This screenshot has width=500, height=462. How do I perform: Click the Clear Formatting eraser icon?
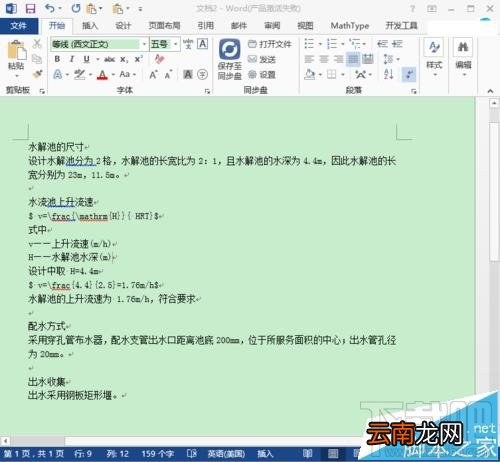pos(159,59)
